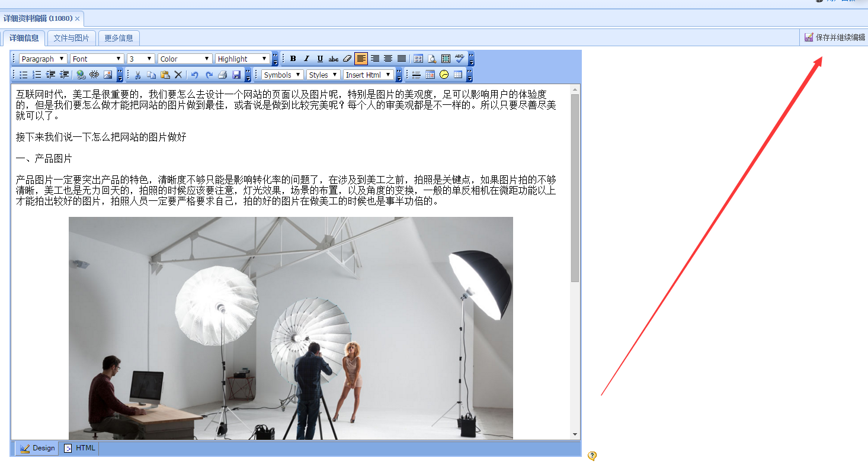
Task: Toggle underline formatting
Action: click(x=320, y=59)
